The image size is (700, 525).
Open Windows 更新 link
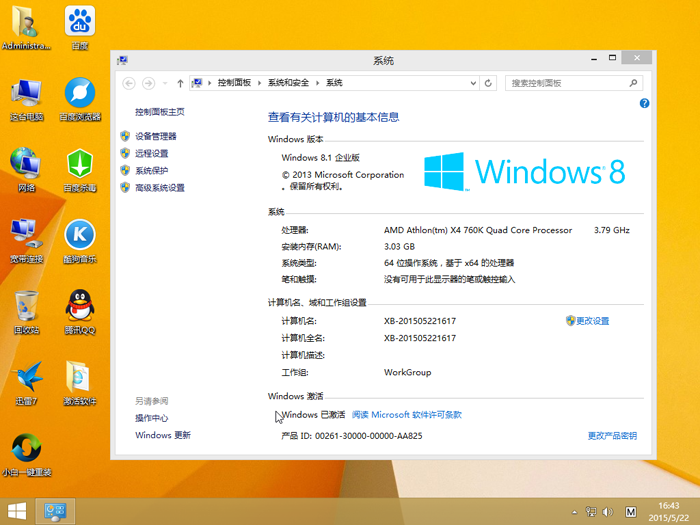point(163,435)
